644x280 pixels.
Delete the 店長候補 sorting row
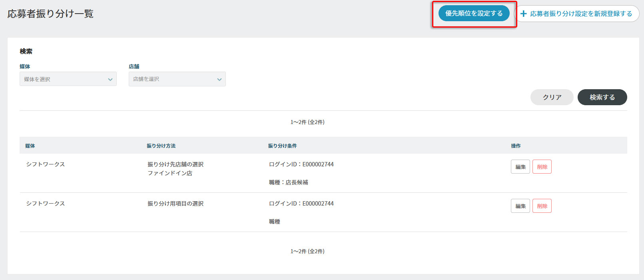[x=542, y=167]
